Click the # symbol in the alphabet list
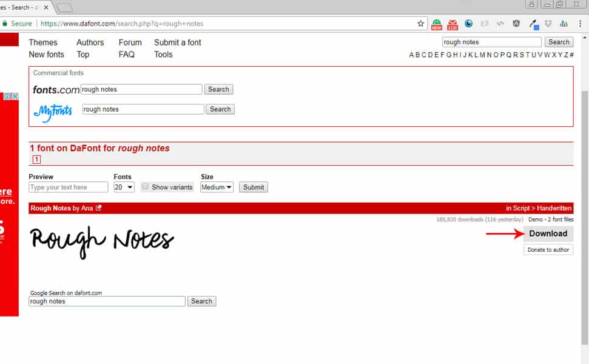The image size is (589, 364). pyautogui.click(x=572, y=55)
